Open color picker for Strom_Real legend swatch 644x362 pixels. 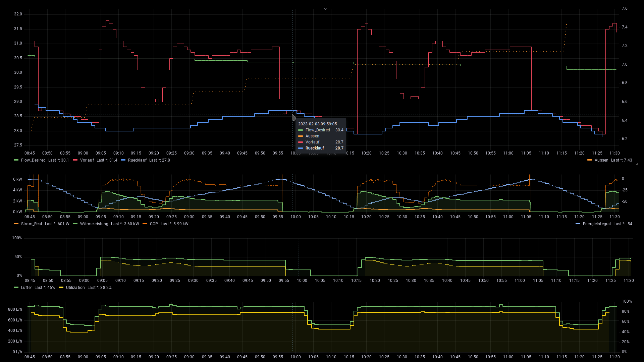(16, 224)
